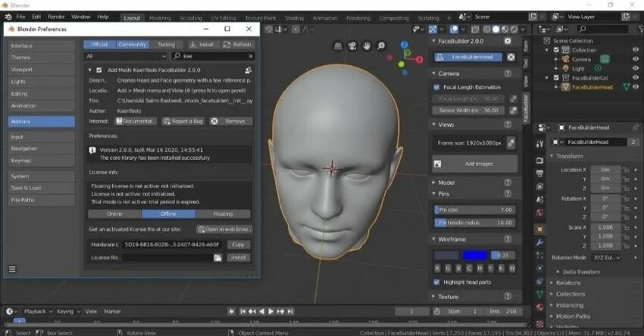Toggle Highlight head parts checkbox
The width and height of the screenshot is (644, 336).
pos(436,282)
